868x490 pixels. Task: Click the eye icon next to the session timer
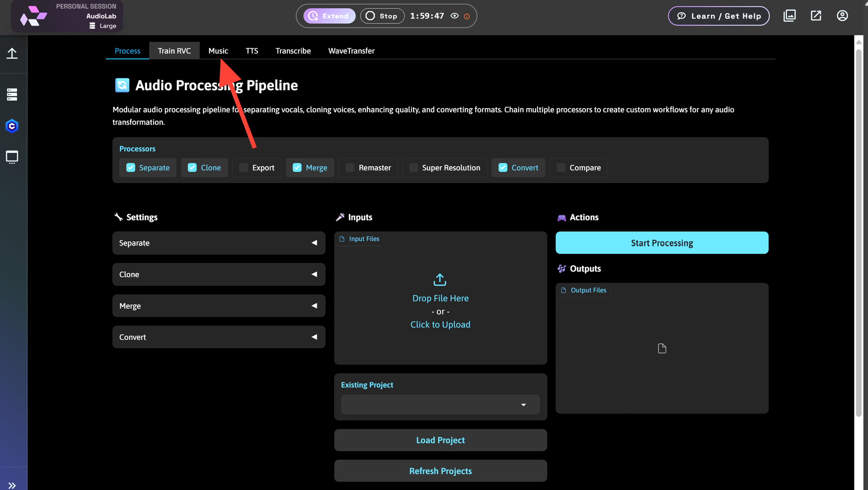point(454,16)
